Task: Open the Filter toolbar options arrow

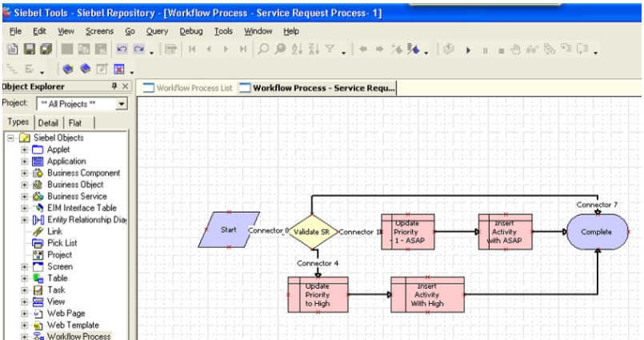Action: tap(343, 53)
